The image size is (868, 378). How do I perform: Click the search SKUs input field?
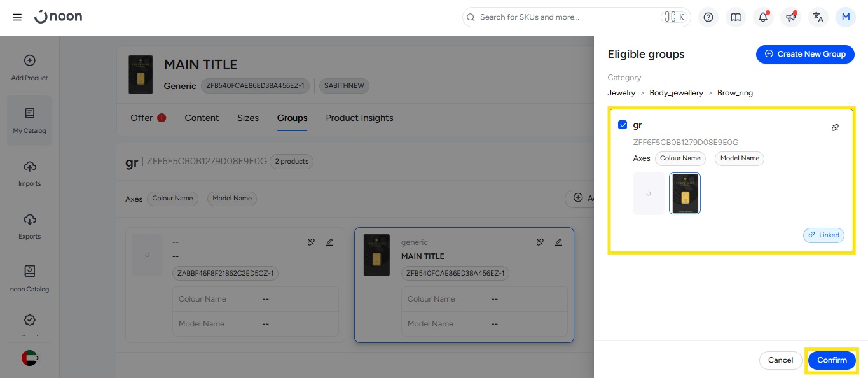[x=566, y=17]
